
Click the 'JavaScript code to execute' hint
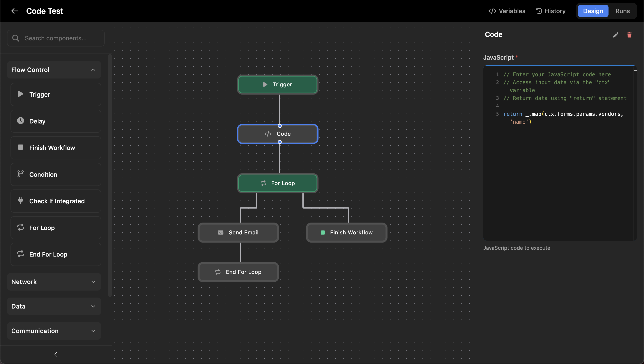coord(517,248)
